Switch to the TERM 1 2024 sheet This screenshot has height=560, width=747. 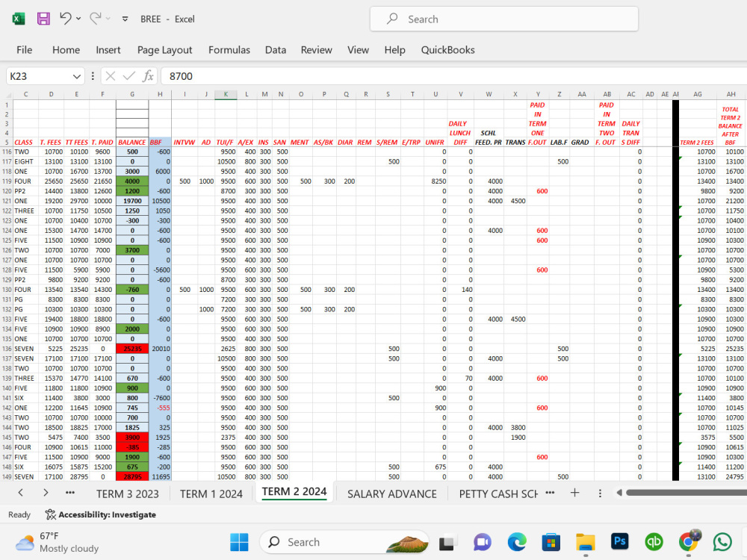click(x=211, y=494)
